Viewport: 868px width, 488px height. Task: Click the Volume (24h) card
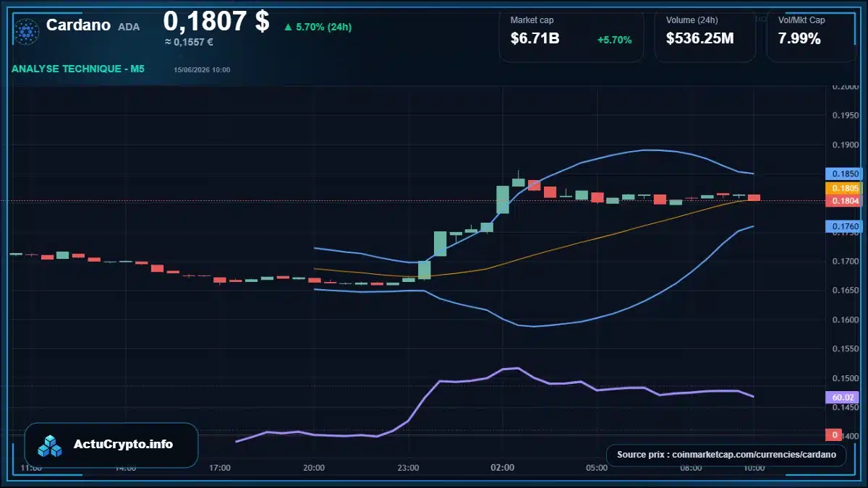pos(705,35)
